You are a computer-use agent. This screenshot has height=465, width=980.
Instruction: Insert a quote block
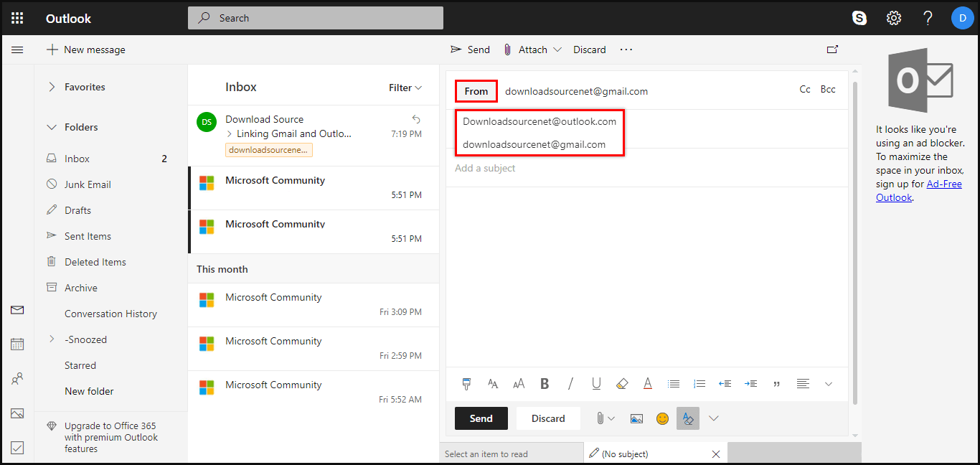(777, 384)
